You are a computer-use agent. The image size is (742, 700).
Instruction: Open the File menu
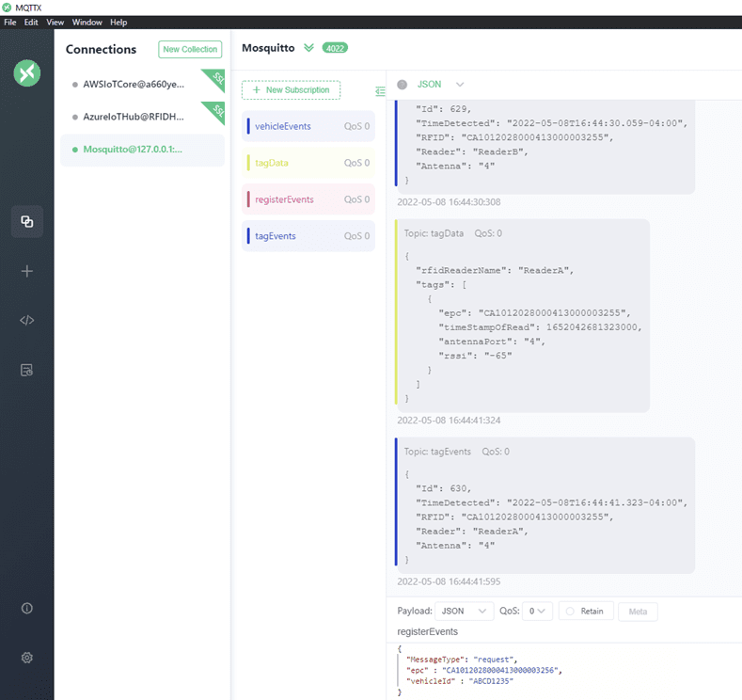[10, 23]
